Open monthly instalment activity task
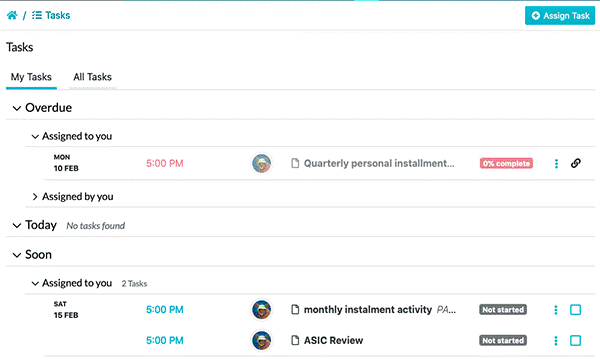 point(368,310)
